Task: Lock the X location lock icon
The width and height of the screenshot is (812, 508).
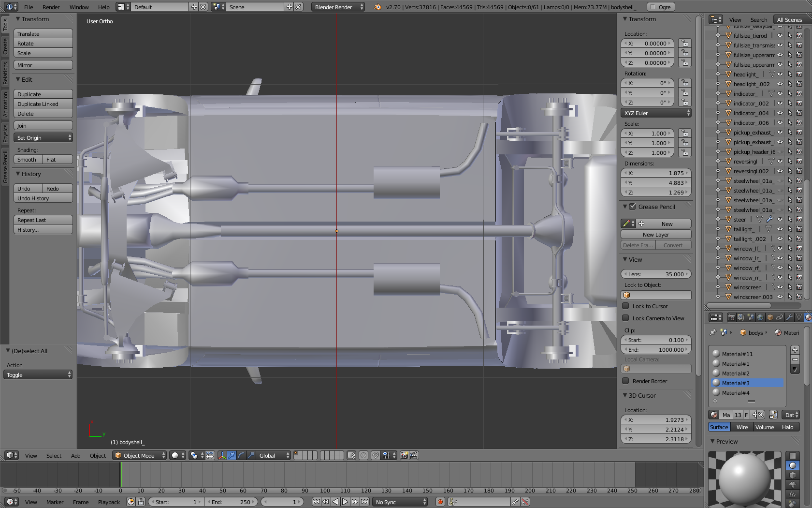Action: click(x=684, y=44)
